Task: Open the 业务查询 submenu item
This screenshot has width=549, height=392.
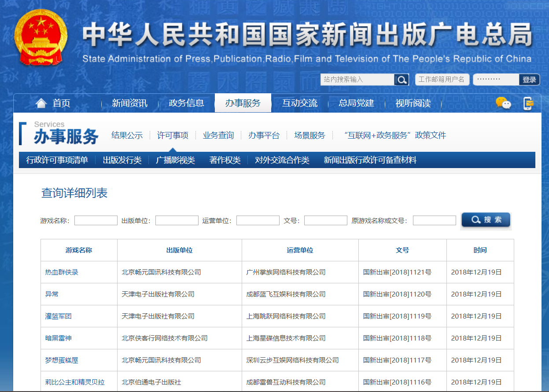Action: coord(218,136)
